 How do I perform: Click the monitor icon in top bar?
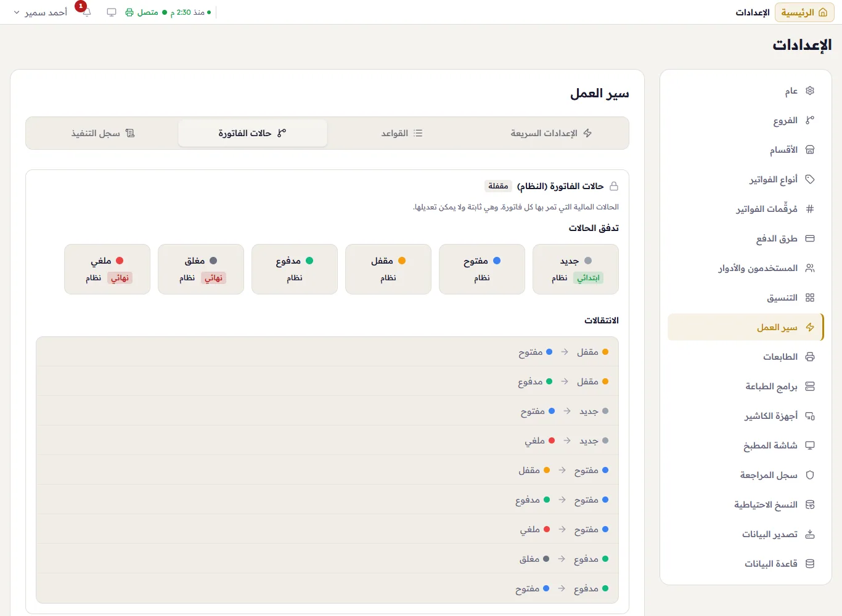[x=112, y=12]
